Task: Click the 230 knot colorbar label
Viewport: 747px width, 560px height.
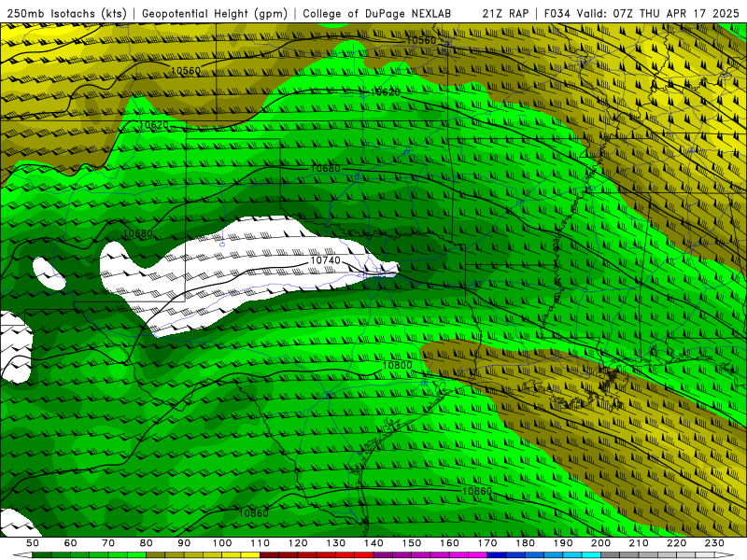Action: [x=714, y=543]
